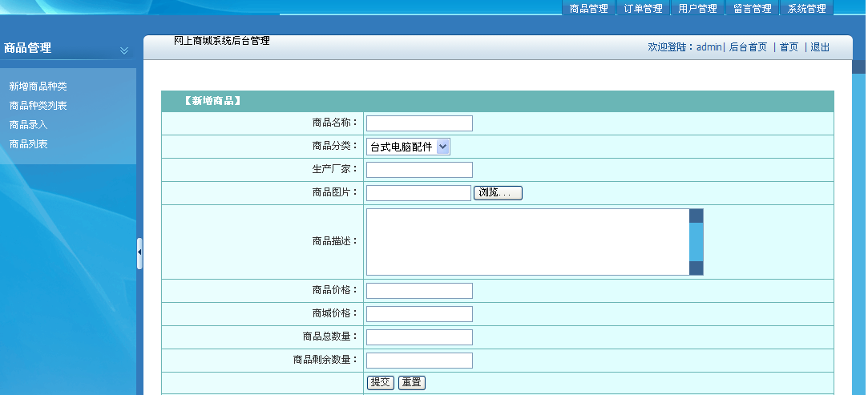Focus the 商城价格 input field
The image size is (868, 395).
[420, 314]
